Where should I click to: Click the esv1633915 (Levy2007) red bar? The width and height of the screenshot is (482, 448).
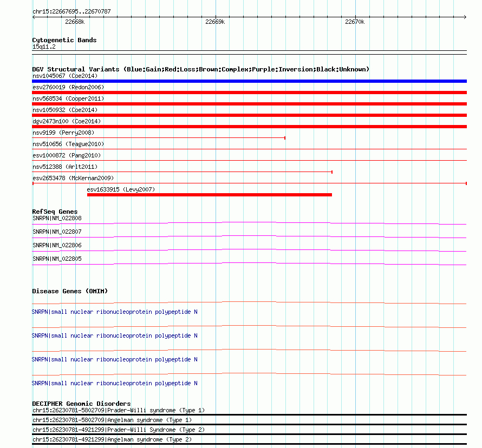coord(210,195)
